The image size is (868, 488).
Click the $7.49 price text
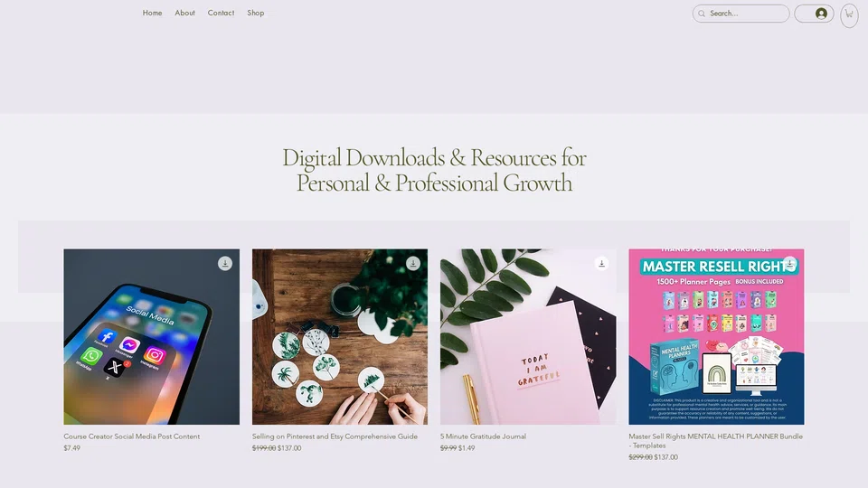click(x=72, y=448)
